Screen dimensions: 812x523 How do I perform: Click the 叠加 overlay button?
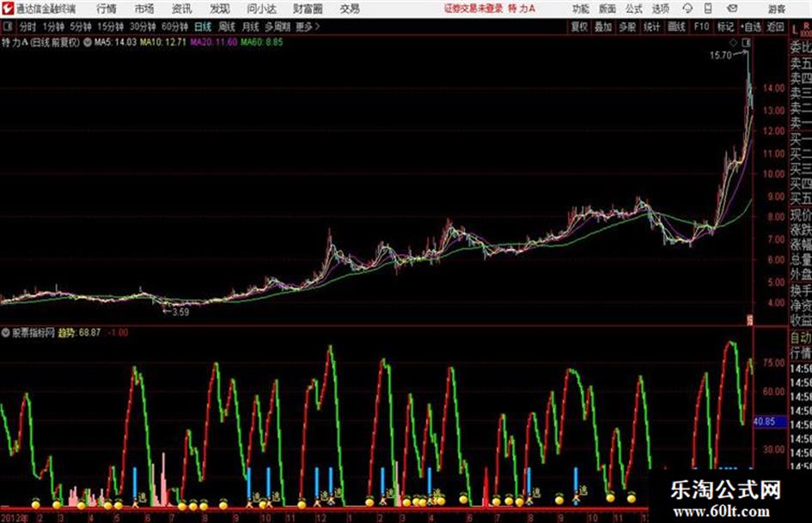click(603, 27)
